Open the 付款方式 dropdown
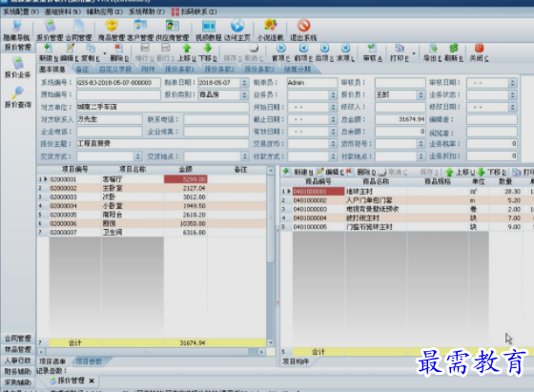Image resolution: width=534 pixels, height=392 pixels. pos(334,156)
